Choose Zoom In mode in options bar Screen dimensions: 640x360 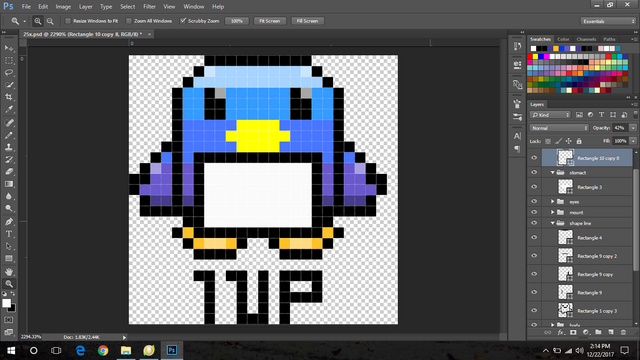(x=38, y=21)
